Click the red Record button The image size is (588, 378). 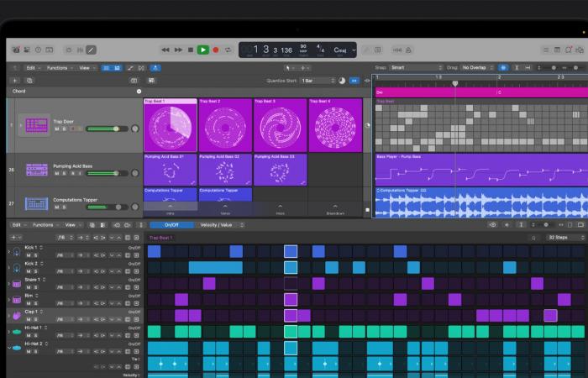216,50
